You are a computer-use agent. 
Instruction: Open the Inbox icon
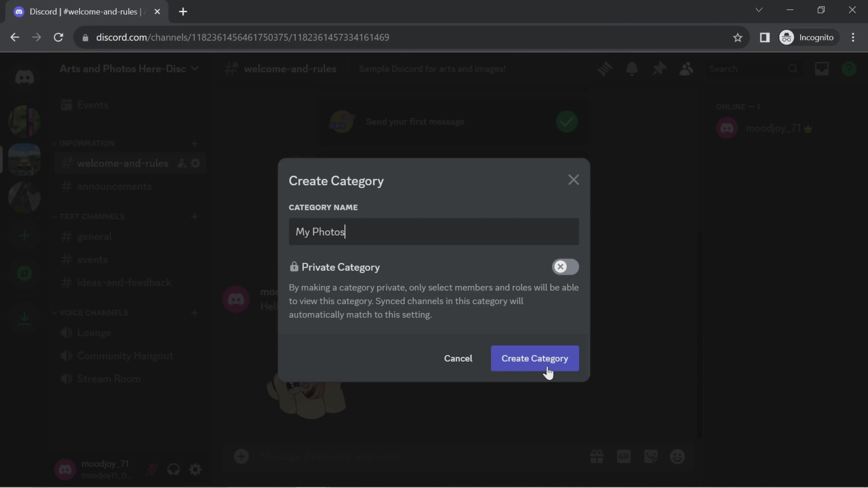click(821, 69)
